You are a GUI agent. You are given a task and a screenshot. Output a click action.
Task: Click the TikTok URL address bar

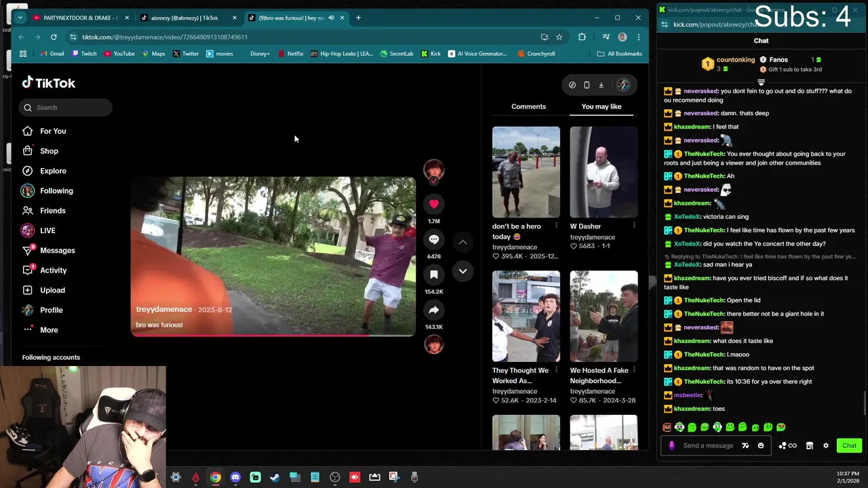click(x=305, y=37)
